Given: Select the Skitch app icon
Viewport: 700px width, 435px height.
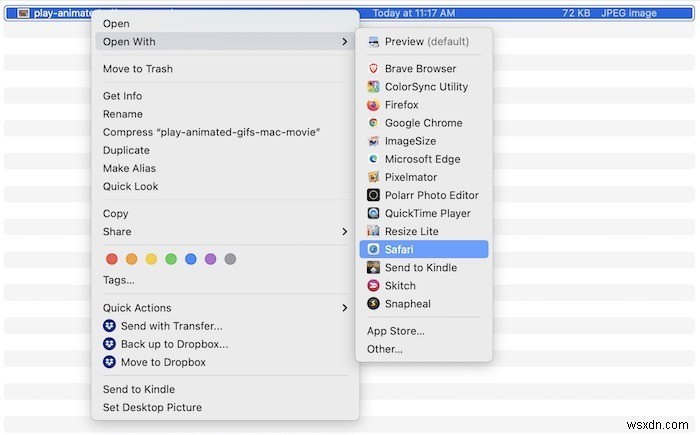Looking at the screenshot, I should (374, 286).
